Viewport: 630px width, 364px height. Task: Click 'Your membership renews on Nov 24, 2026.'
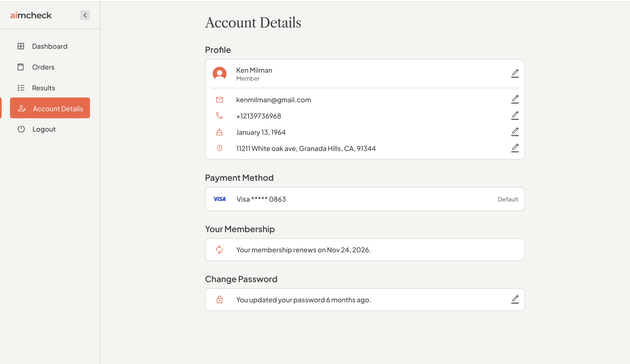(304, 250)
